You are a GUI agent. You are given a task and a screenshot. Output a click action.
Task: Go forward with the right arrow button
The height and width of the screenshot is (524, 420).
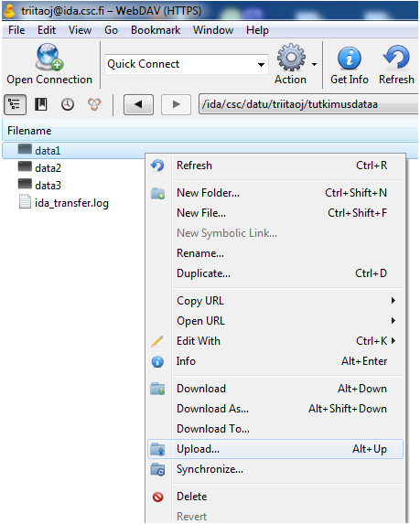177,104
